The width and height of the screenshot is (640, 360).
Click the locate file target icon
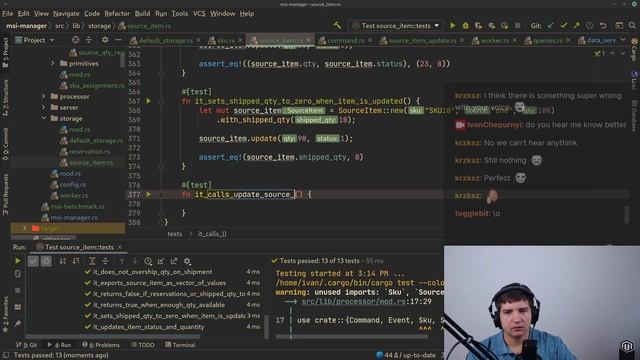tap(76, 40)
